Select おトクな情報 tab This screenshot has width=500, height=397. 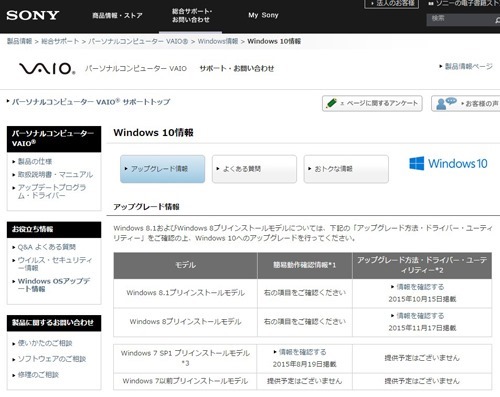click(346, 169)
